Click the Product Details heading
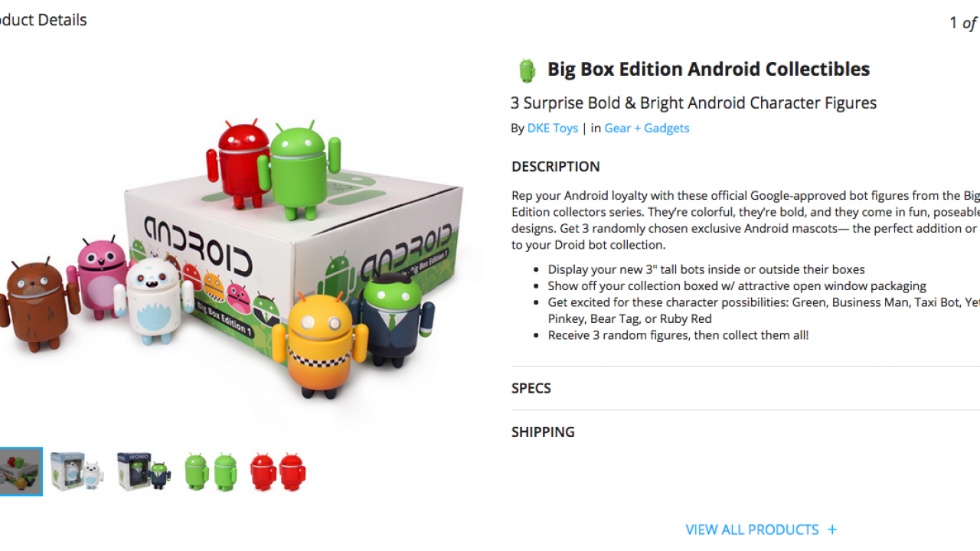980x551 pixels. tap(44, 21)
